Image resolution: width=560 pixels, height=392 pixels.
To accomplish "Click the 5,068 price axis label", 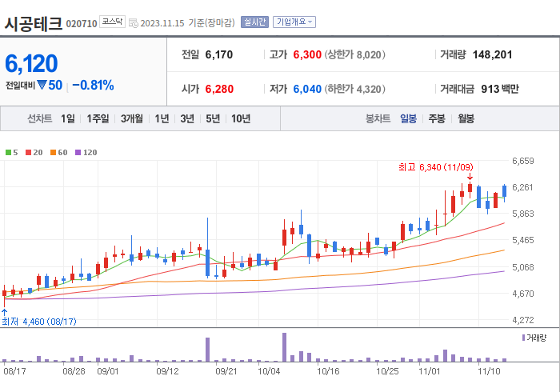I will coord(523,267).
